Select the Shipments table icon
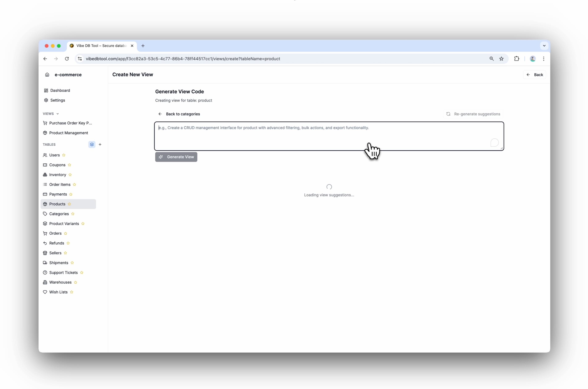588x389 pixels. pyautogui.click(x=45, y=263)
